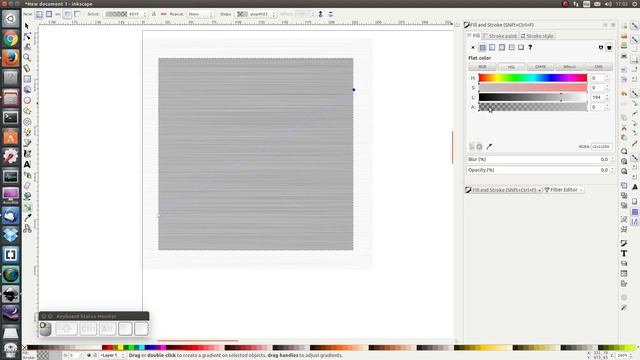Choose linear gradient type

click(x=39, y=14)
